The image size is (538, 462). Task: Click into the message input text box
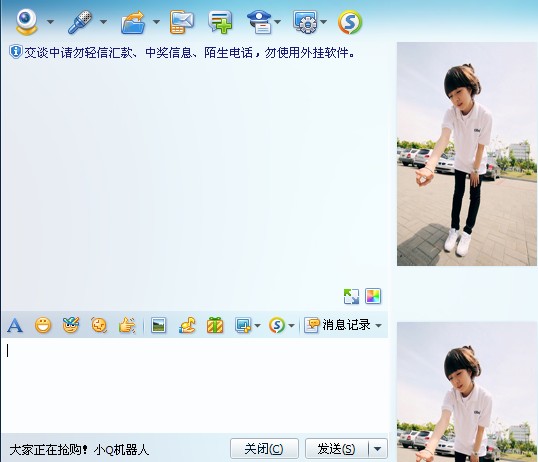[x=194, y=384]
